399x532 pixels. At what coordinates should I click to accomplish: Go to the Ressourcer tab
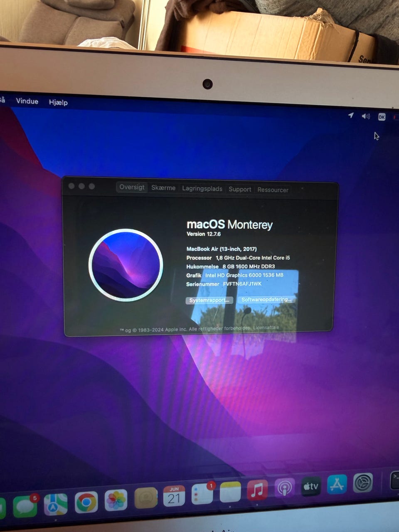[273, 190]
